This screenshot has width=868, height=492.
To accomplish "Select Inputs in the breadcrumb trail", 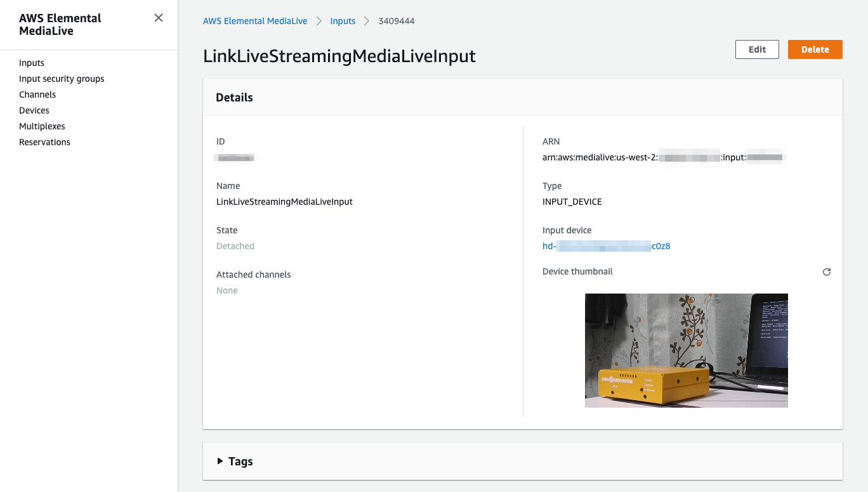I will coord(343,20).
